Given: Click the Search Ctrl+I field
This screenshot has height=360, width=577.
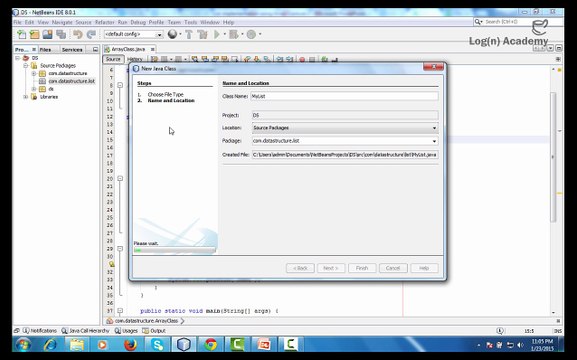Looking at the screenshot, I should tap(518, 22).
